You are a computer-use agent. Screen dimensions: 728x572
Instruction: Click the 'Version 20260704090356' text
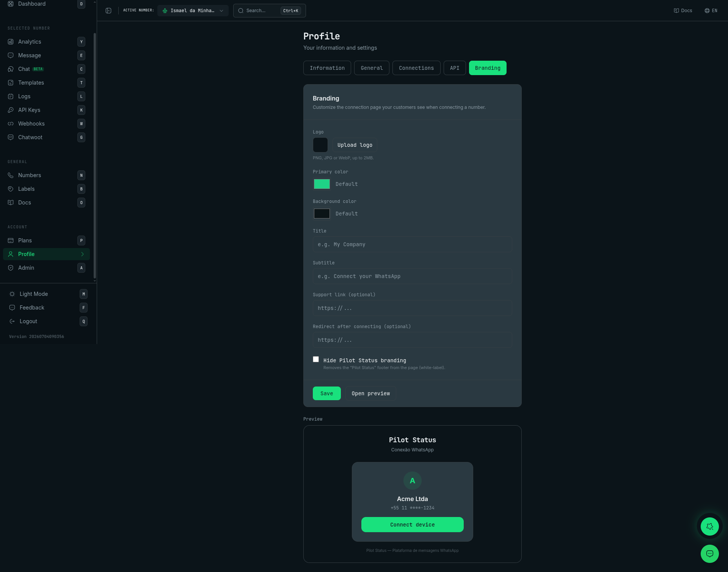coord(36,336)
